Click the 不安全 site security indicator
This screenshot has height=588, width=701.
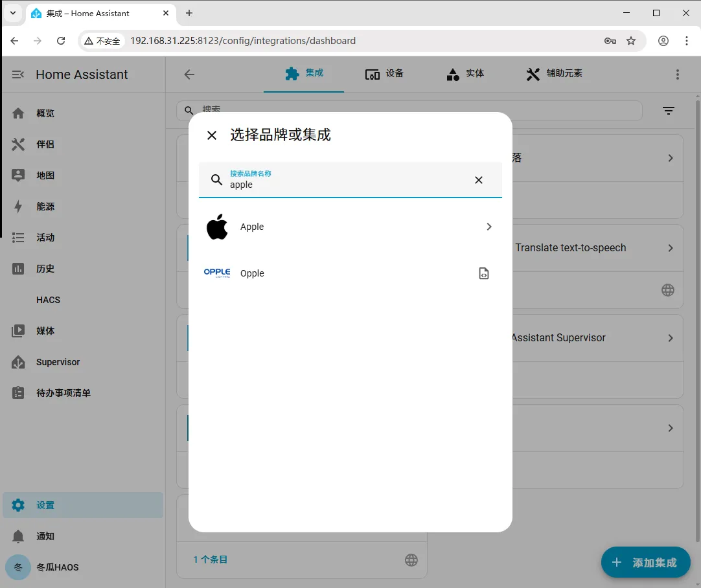(102, 41)
